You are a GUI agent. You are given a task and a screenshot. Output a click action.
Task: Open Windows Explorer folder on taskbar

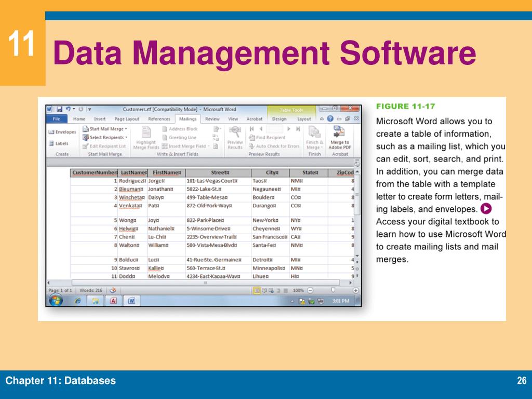click(96, 301)
